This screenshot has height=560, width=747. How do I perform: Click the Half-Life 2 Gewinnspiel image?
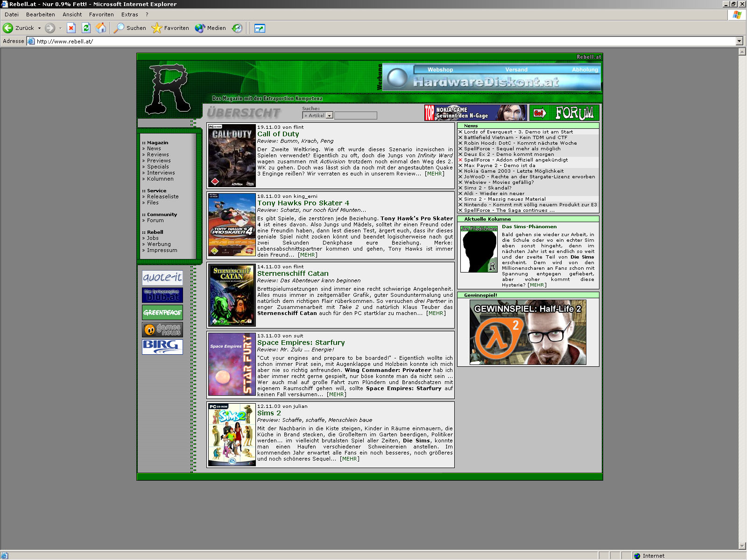click(528, 332)
